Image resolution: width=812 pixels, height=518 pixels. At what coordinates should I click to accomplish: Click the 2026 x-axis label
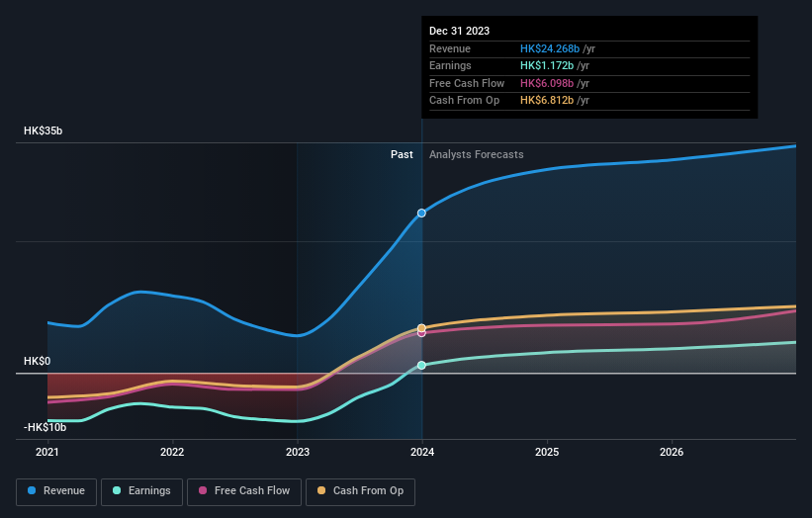(x=672, y=453)
